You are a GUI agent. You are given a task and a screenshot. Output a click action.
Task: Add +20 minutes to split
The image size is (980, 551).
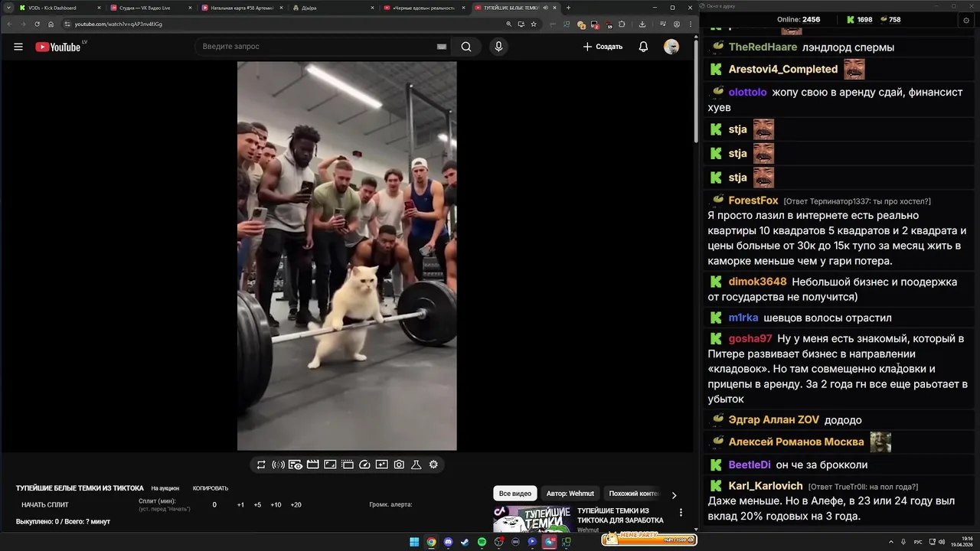(x=296, y=505)
